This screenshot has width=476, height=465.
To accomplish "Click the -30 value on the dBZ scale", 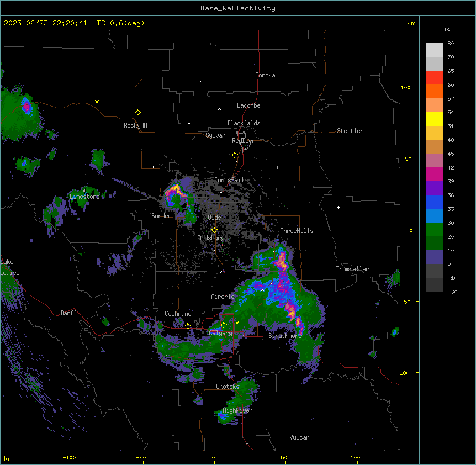I will (x=452, y=292).
